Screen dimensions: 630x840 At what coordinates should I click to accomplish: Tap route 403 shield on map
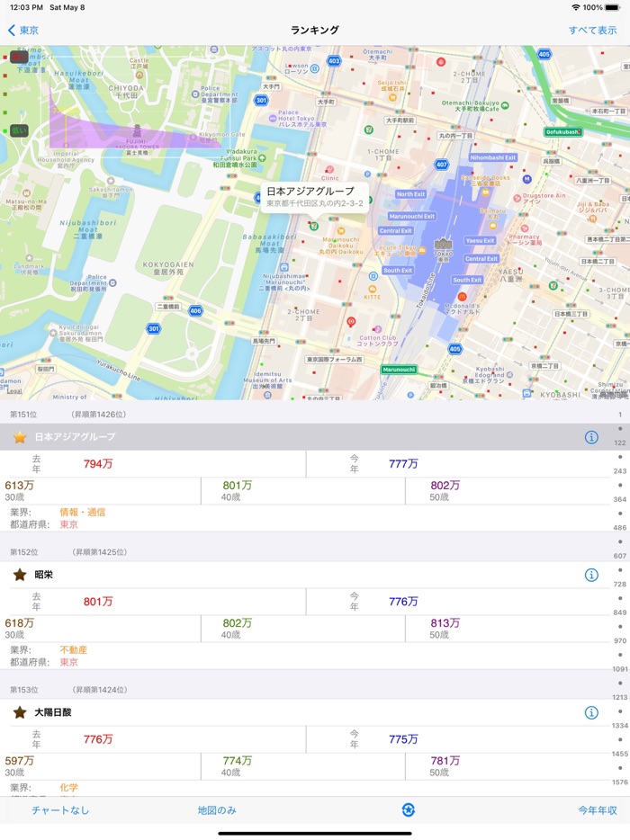(x=334, y=60)
